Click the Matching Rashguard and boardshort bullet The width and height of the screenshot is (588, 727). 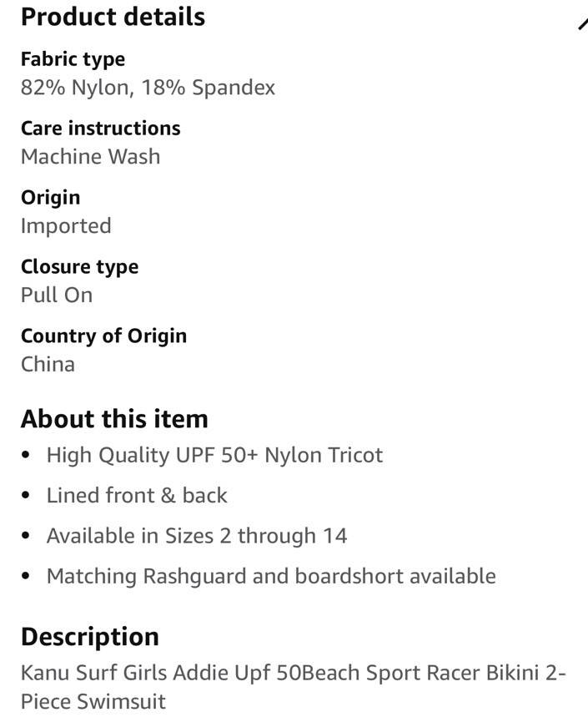pos(271,576)
